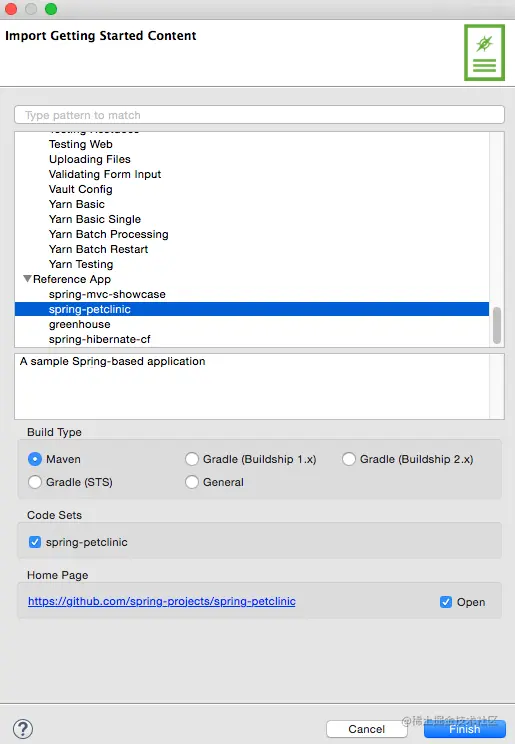The height and width of the screenshot is (744, 515).
Task: Click the content list scrollbar thumb
Action: tap(497, 326)
